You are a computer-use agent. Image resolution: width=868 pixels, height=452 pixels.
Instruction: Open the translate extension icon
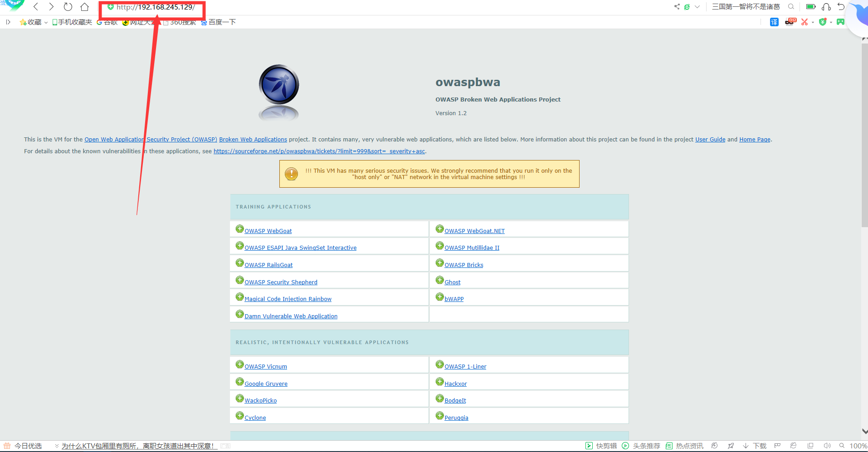(x=774, y=22)
